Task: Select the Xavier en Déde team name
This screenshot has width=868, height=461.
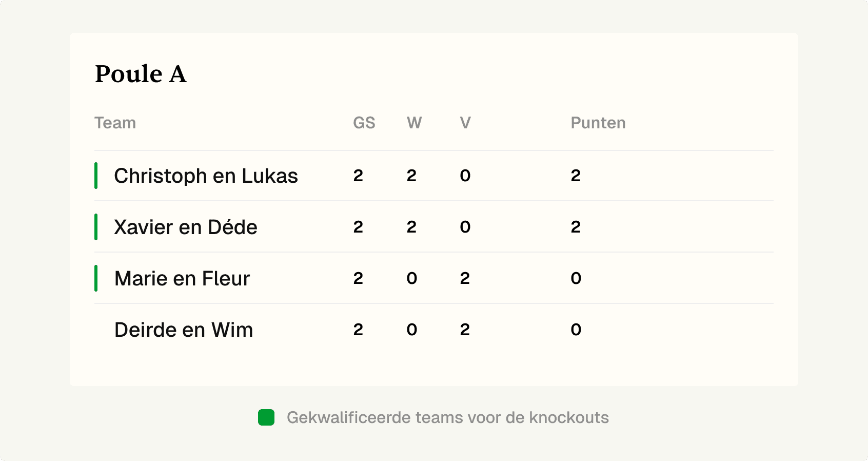Action: click(186, 227)
